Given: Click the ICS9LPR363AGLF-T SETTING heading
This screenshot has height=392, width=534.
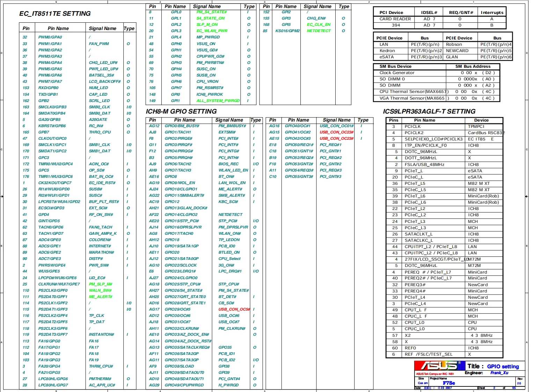Looking at the screenshot, I should coord(429,111).
